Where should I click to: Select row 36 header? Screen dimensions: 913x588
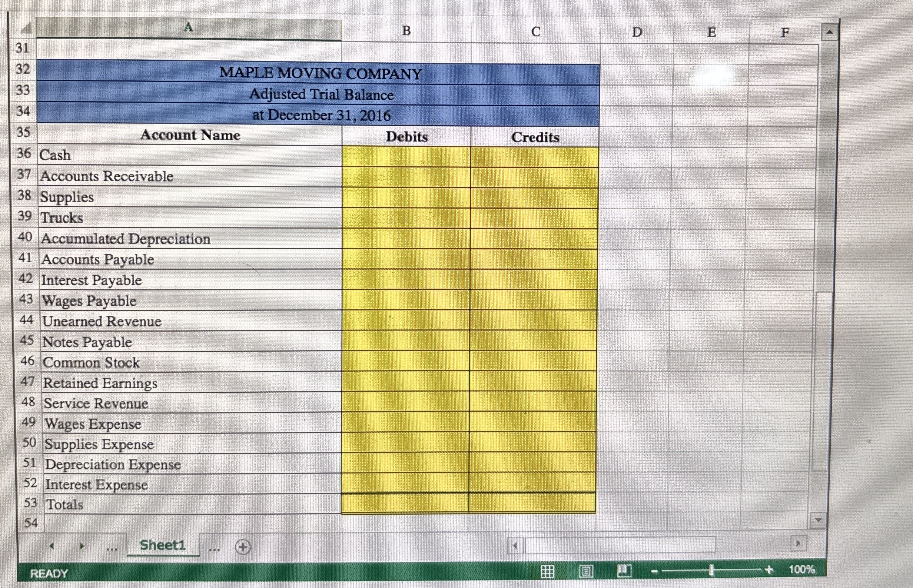(x=24, y=153)
